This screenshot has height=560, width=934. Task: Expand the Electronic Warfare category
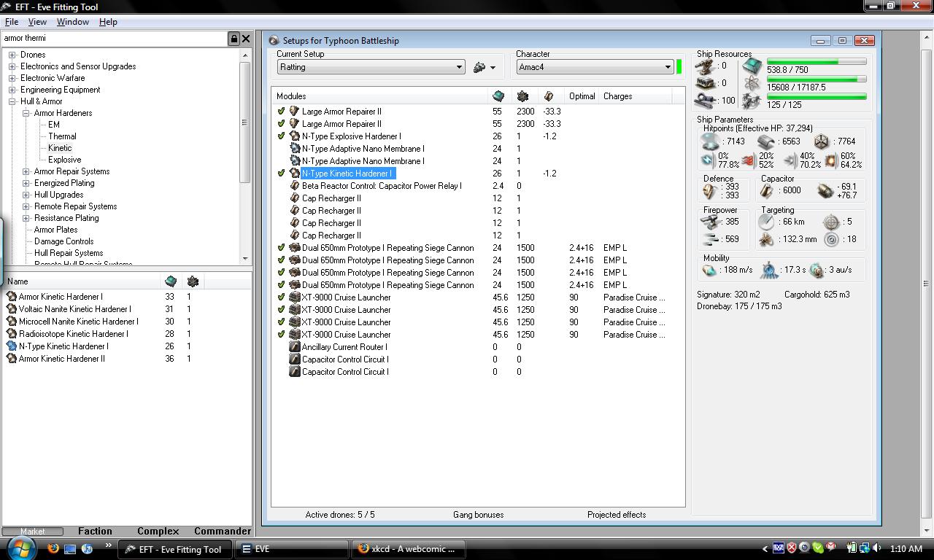point(12,78)
